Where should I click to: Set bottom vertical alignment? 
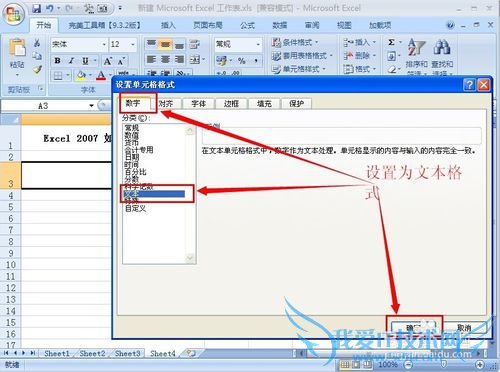click(x=179, y=44)
